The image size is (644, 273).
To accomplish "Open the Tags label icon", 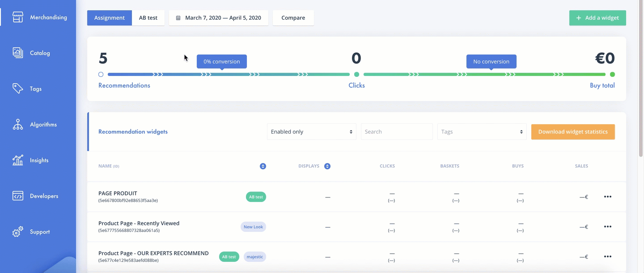I will pyautogui.click(x=17, y=88).
